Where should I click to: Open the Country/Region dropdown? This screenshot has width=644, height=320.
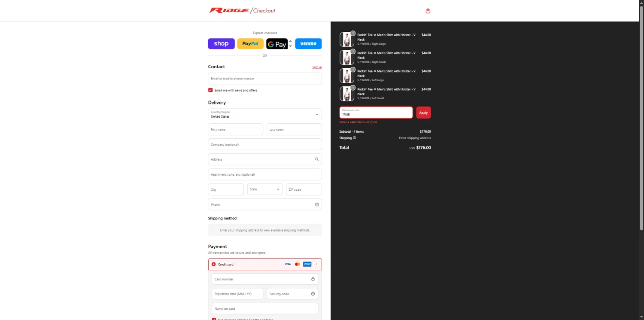(265, 114)
